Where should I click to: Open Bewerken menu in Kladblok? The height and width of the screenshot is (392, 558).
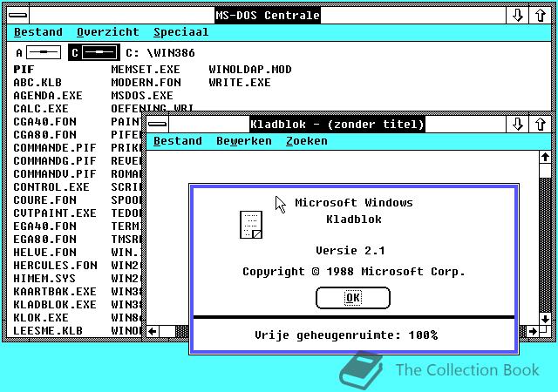click(x=244, y=141)
